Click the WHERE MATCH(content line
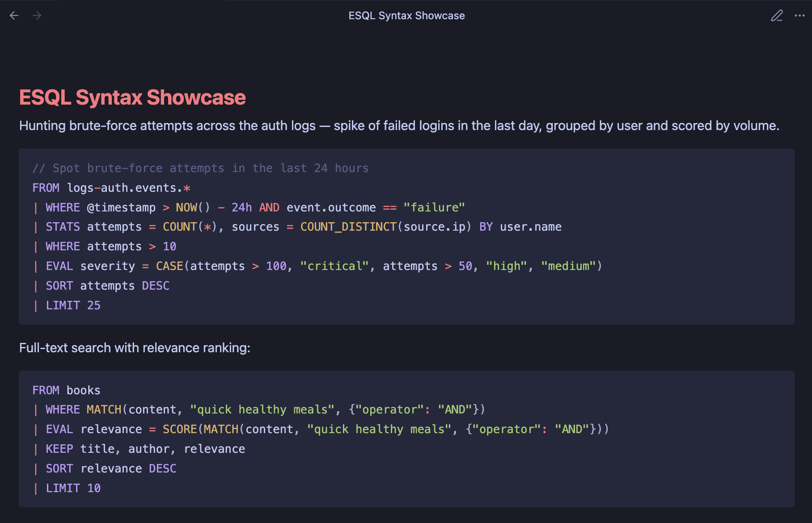The image size is (812, 523). tap(259, 410)
